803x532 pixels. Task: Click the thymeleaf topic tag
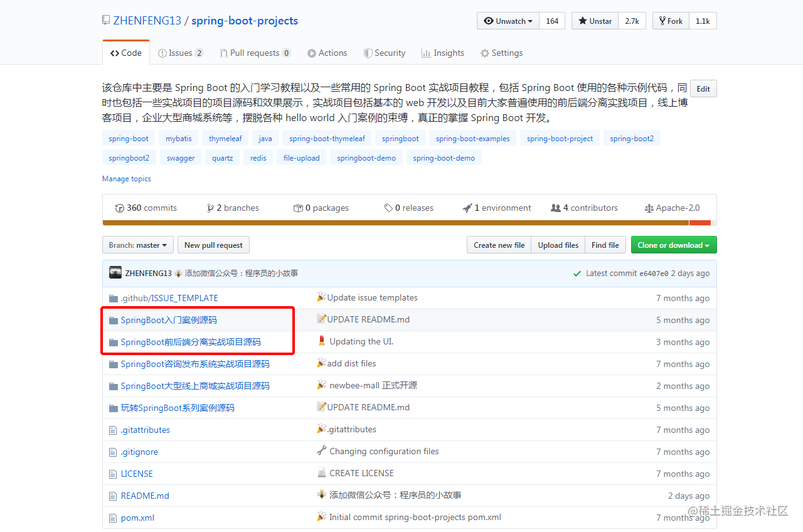(x=225, y=139)
